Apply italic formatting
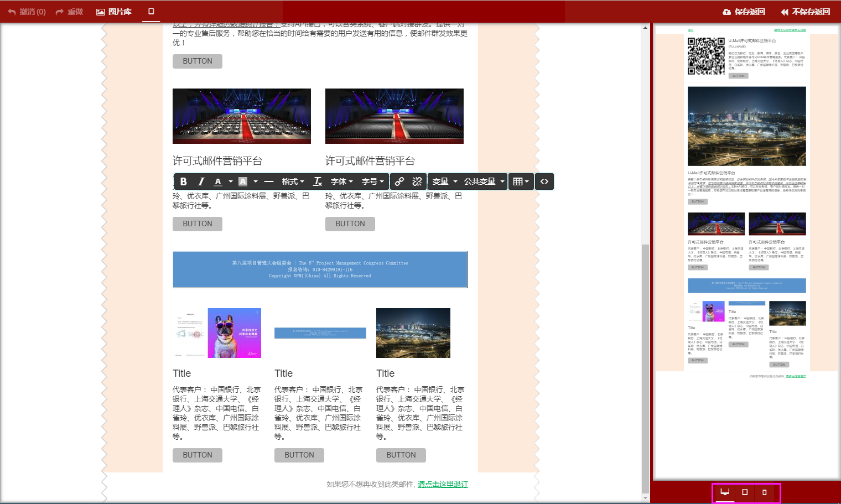The height and width of the screenshot is (504, 841). (x=201, y=181)
